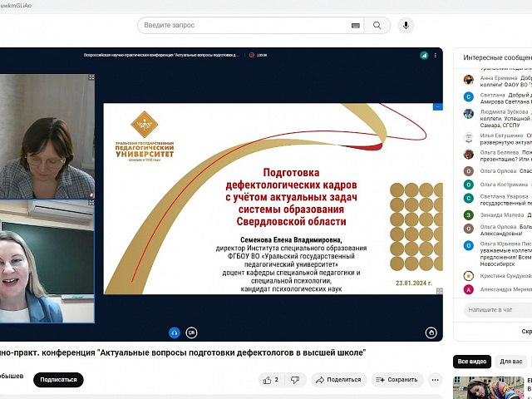Click Александра Мерем pink avatar

[469, 289]
